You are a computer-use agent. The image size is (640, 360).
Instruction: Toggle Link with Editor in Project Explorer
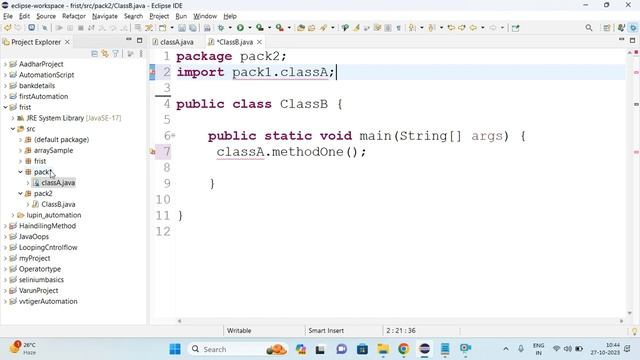105,53
